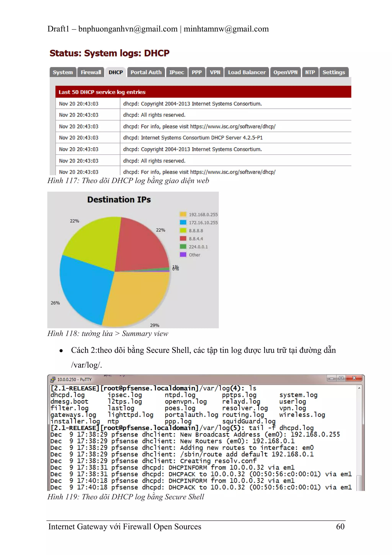Click the 'Last 50 DHCP service log entries' header

[x=203, y=92]
